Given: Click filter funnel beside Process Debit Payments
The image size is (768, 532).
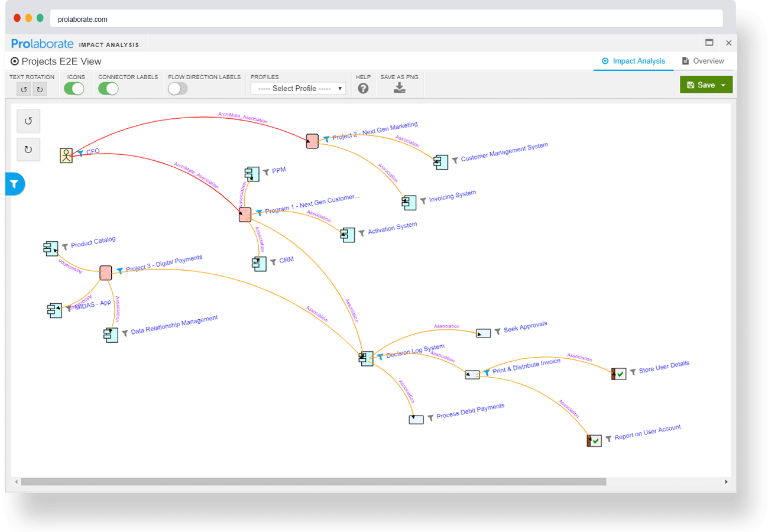Looking at the screenshot, I should point(430,417).
